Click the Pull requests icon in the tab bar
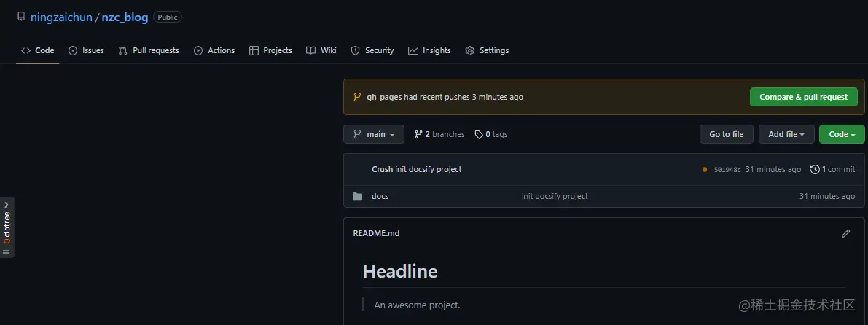The width and height of the screenshot is (868, 325). [123, 50]
